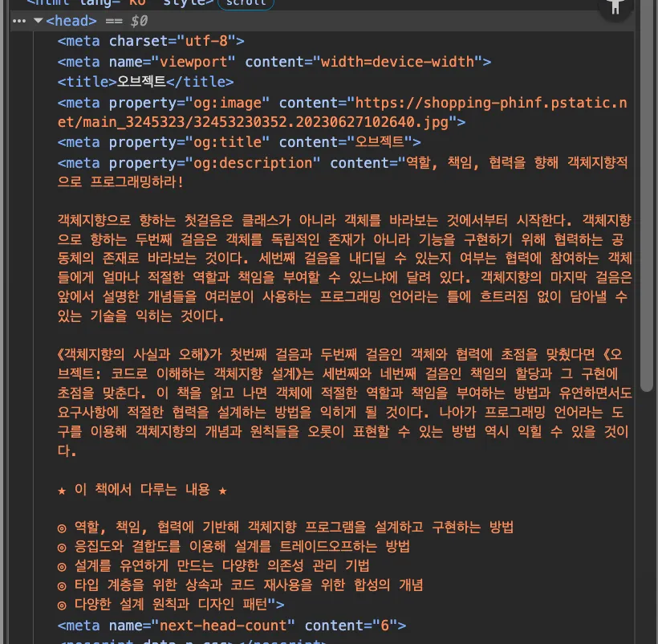Click the style attribute on the html element
The image size is (658, 644).
coord(185,4)
